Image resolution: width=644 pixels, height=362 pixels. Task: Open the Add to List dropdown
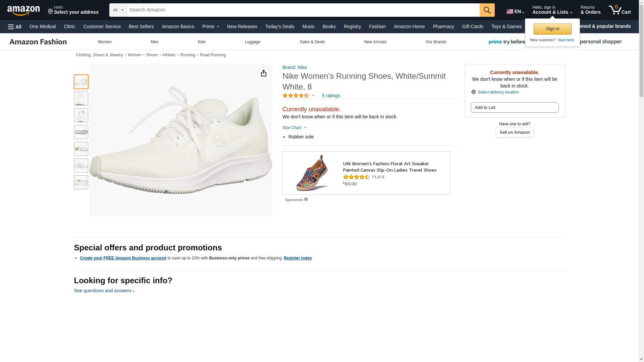515,108
